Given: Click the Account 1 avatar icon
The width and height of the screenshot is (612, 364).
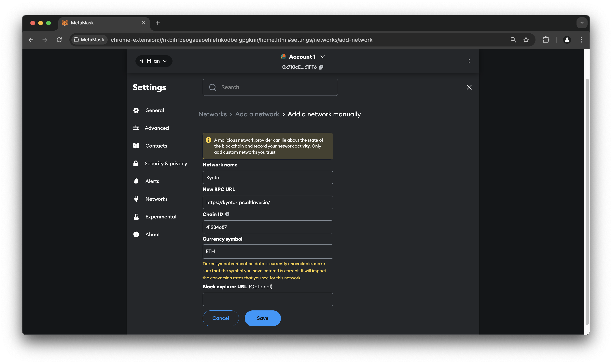Looking at the screenshot, I should 283,57.
